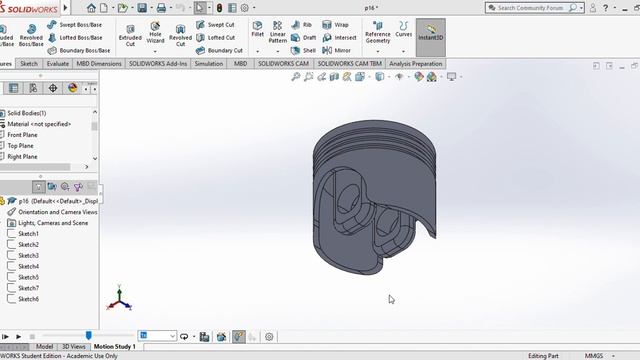640x360 pixels.
Task: Click the Fillet tool
Action: coord(258,29)
